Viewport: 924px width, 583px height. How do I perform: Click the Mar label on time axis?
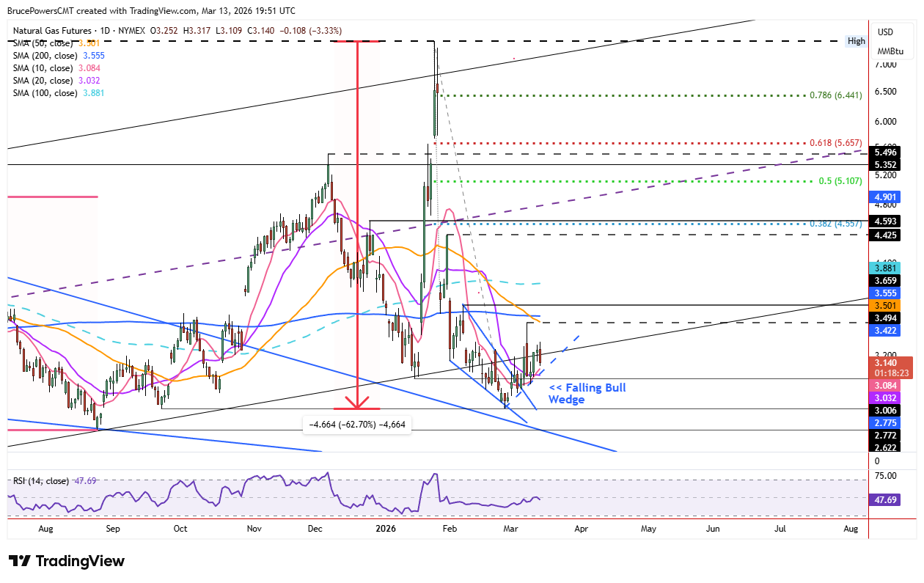coord(511,528)
